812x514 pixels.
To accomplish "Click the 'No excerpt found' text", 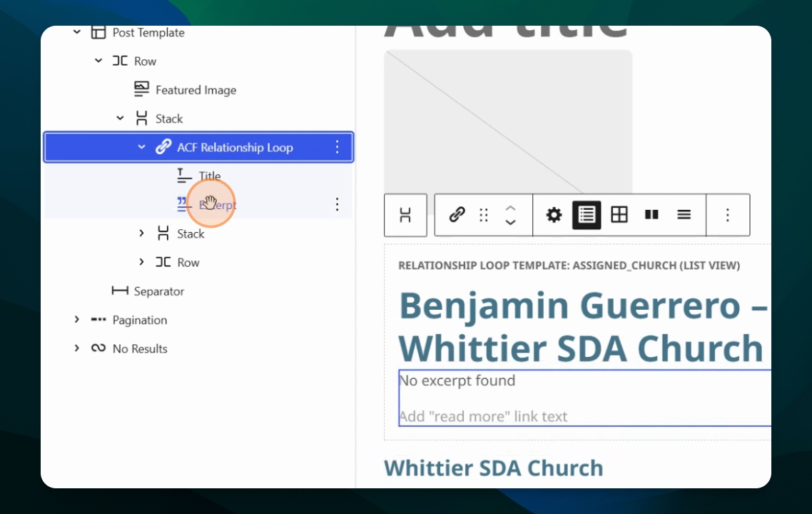I will click(x=457, y=381).
